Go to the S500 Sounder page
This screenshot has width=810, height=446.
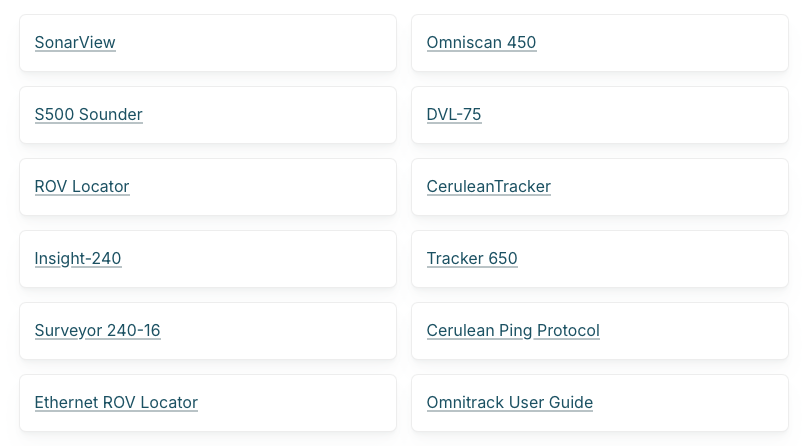coord(88,115)
